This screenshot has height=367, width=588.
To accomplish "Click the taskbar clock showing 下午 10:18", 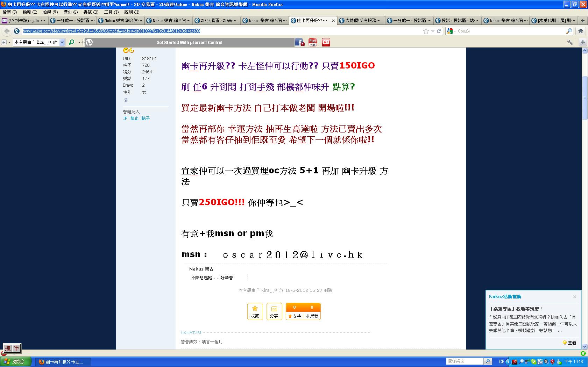I will point(574,362).
